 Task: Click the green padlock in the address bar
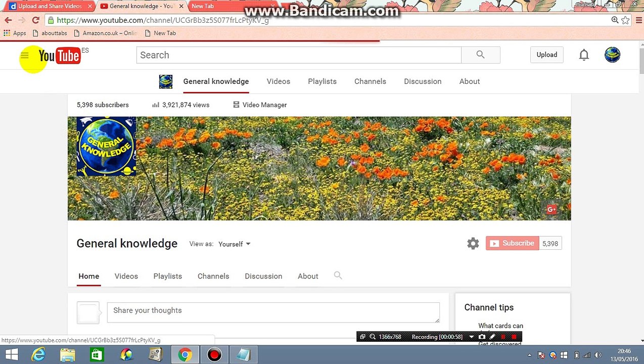(x=51, y=20)
